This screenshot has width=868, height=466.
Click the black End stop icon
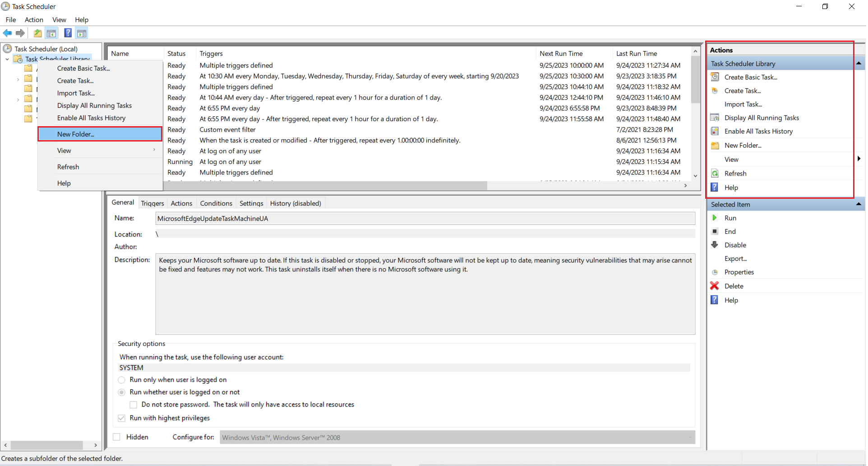(x=715, y=231)
